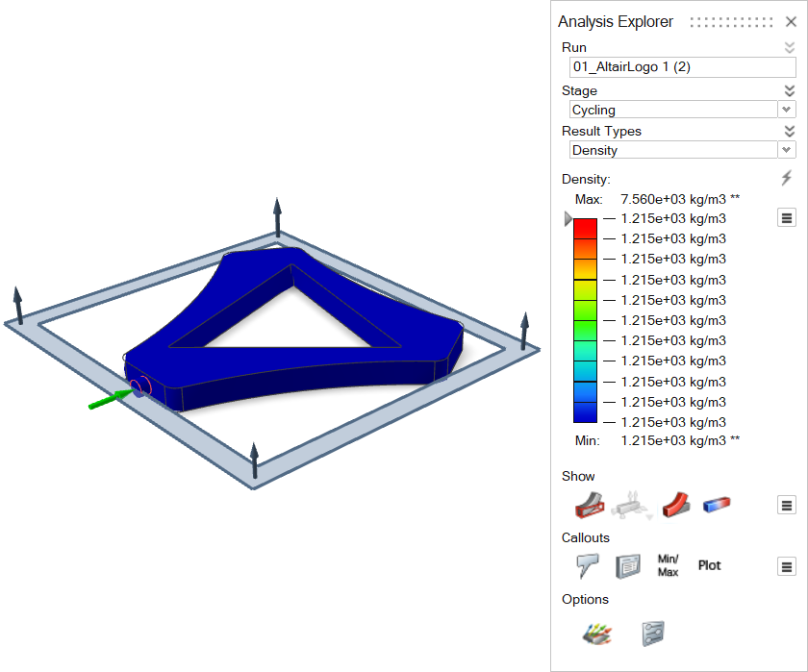Collapse the Run section chevron
The height and width of the screenshot is (672, 808).
point(790,47)
